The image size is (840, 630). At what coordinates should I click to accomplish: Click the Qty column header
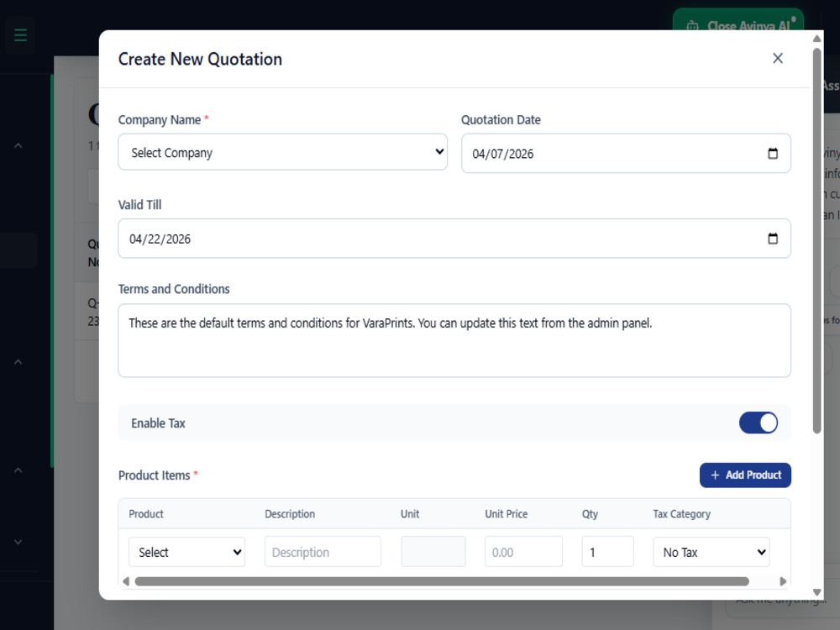pyautogui.click(x=590, y=514)
